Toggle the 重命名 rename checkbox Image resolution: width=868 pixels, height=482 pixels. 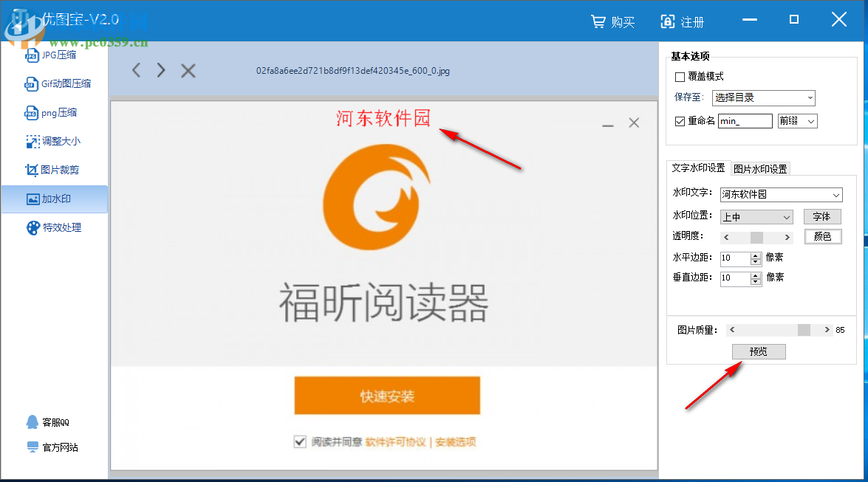click(x=681, y=121)
